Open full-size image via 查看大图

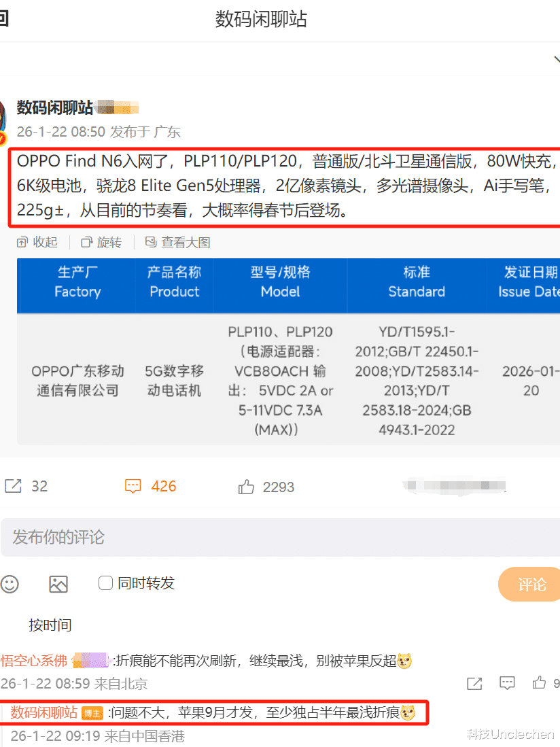coord(177,243)
